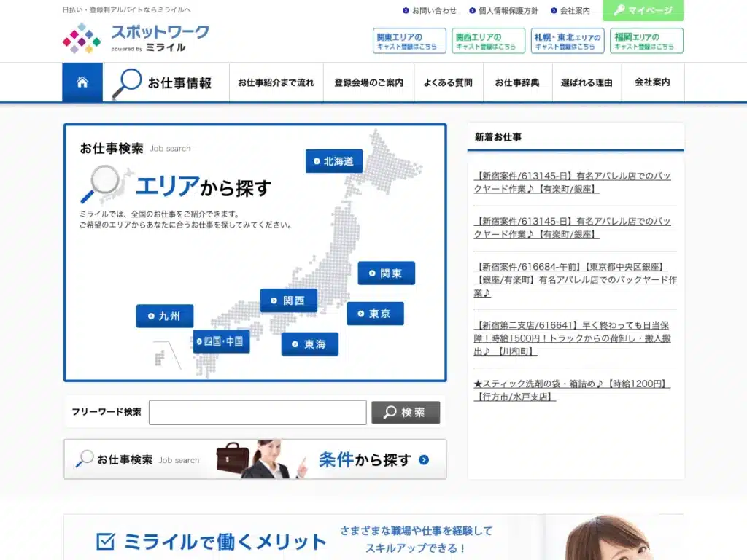Click 関東エリアのキャスト登録 button
The height and width of the screenshot is (560, 747).
coord(409,41)
